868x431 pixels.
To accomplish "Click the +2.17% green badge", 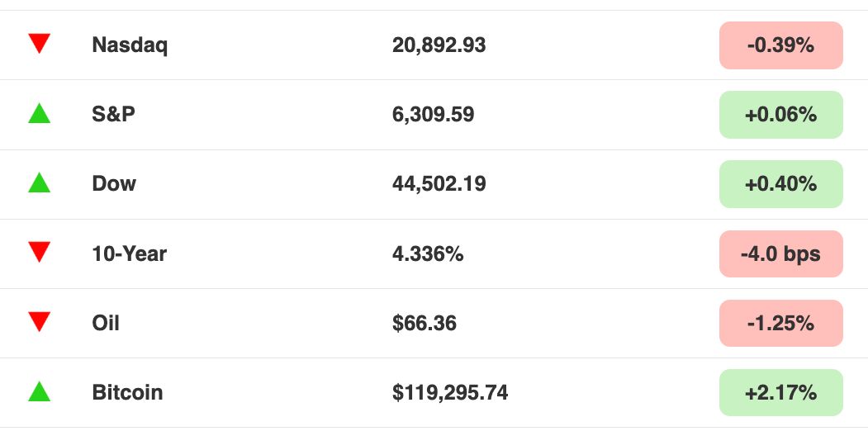I will 781,393.
